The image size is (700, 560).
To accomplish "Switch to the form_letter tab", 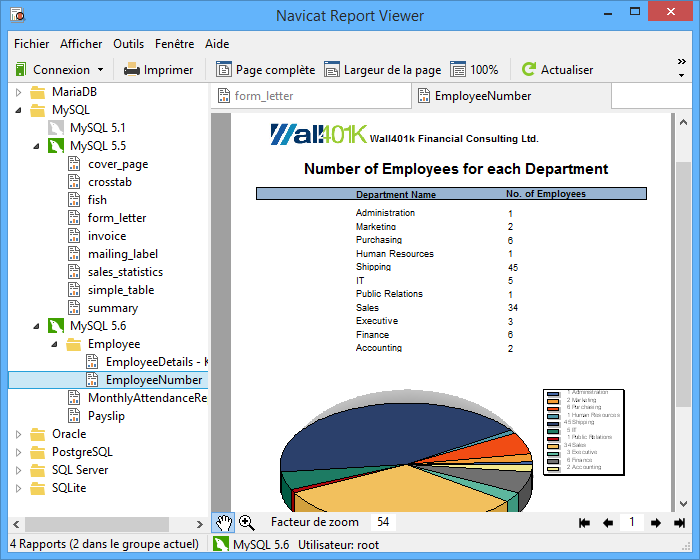I will click(x=311, y=96).
